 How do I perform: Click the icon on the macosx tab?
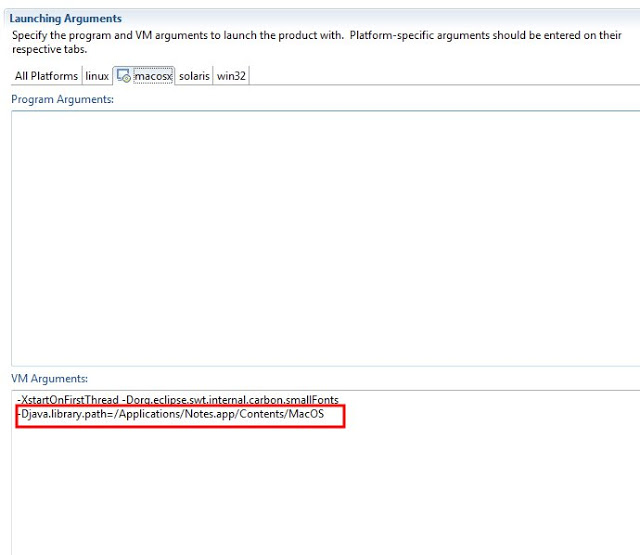pos(123,76)
